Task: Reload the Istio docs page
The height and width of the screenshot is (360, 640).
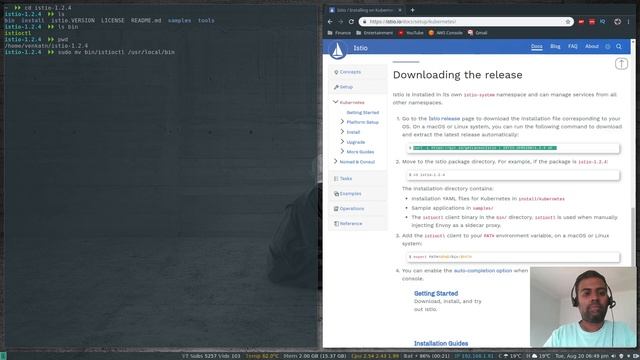Action: [351, 22]
